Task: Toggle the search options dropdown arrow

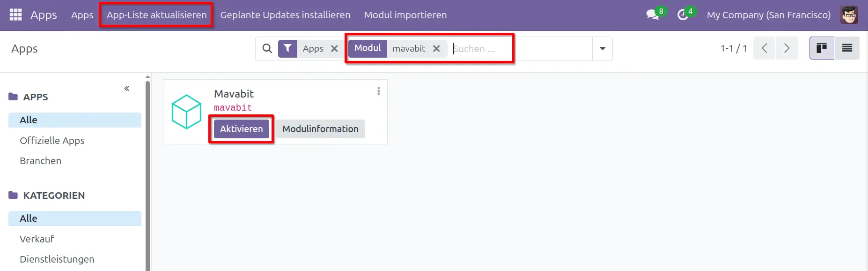Action: tap(603, 49)
